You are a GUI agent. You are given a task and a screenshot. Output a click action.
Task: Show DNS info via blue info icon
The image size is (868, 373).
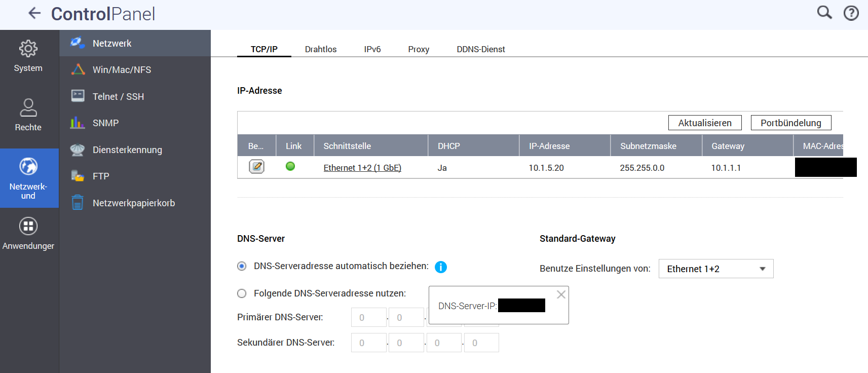[x=441, y=267]
